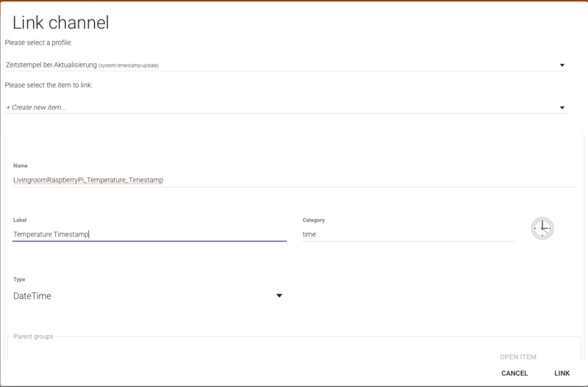Click the 'Link channel' dialog title
The height and width of the screenshot is (387, 588).
61,23
